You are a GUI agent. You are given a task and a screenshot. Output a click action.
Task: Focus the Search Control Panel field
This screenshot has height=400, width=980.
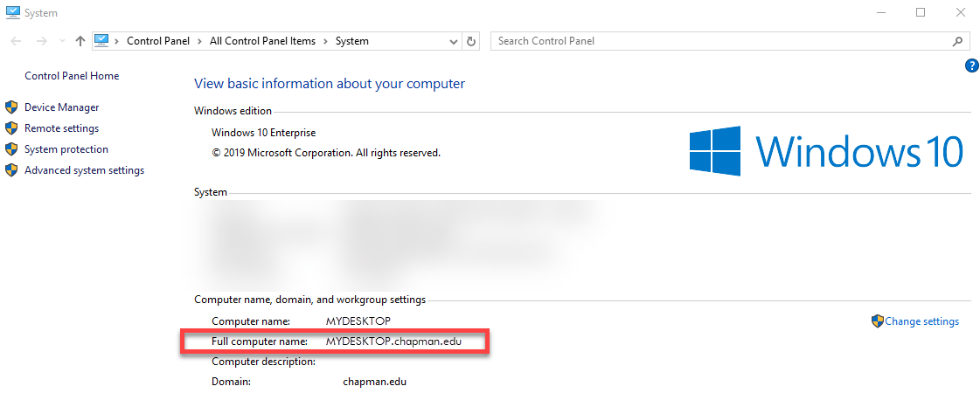click(x=721, y=41)
